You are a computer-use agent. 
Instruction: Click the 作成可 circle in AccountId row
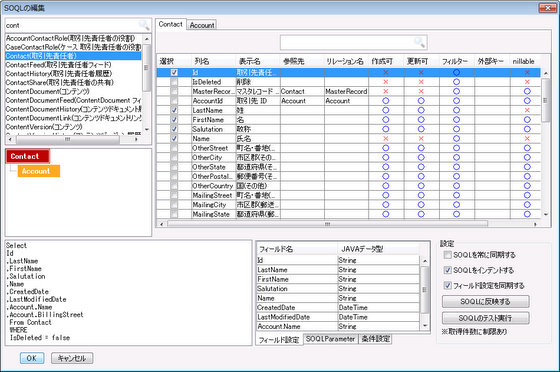(x=385, y=101)
